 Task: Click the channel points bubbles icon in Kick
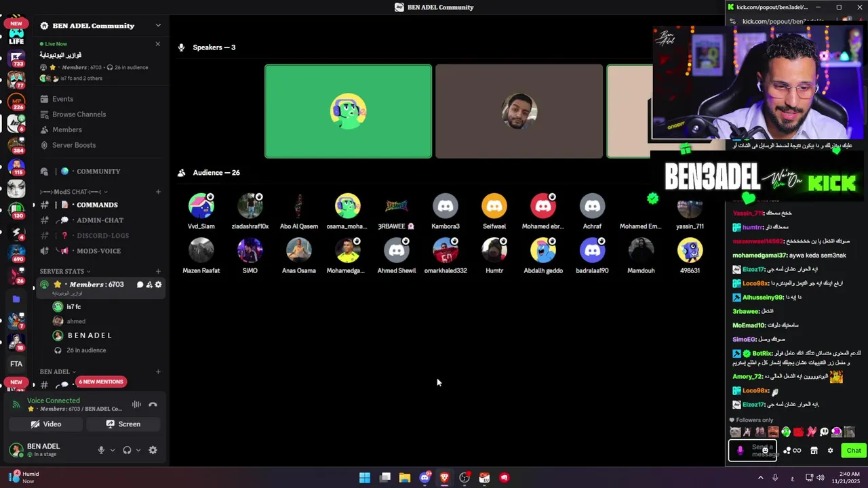787,451
